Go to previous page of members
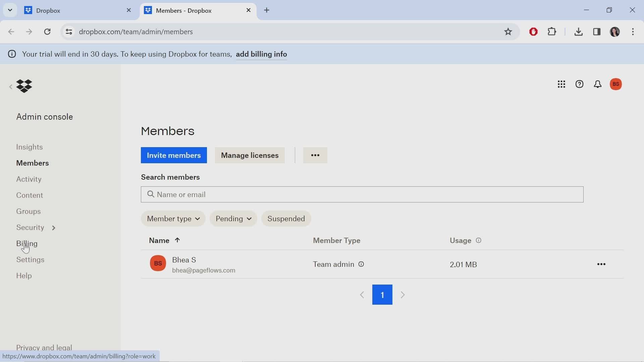644x362 pixels. click(x=362, y=295)
